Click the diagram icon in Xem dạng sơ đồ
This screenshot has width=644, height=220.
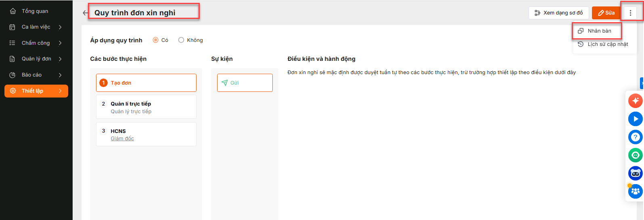[537, 13]
